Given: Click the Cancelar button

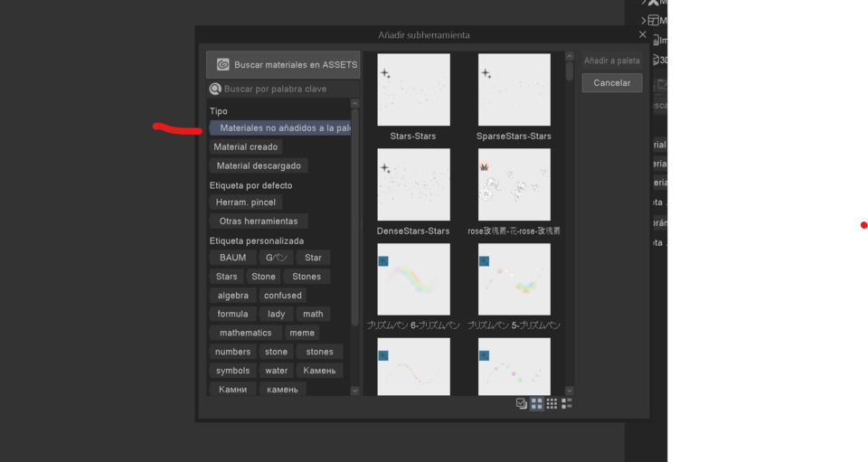Looking at the screenshot, I should (612, 82).
